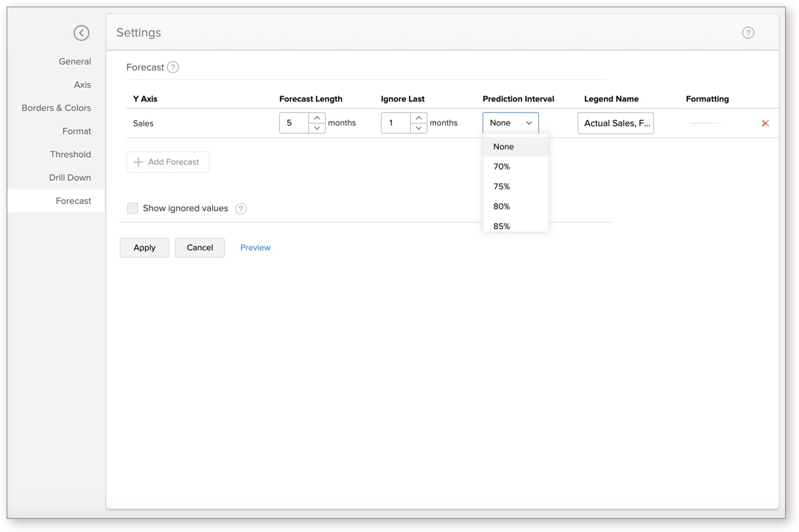The image size is (799, 532).
Task: Click the Apply button
Action: 144,248
